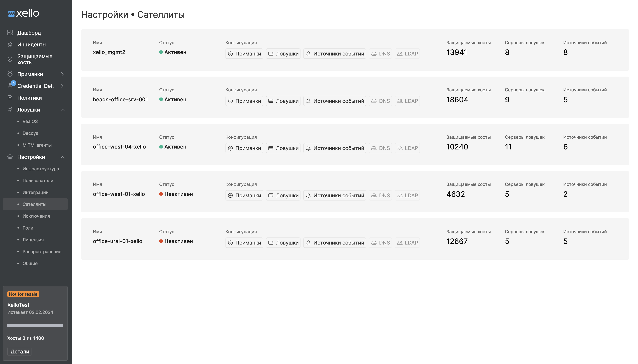Click the Credential Def. beta shield icon
The height and width of the screenshot is (364, 638).
click(x=10, y=86)
